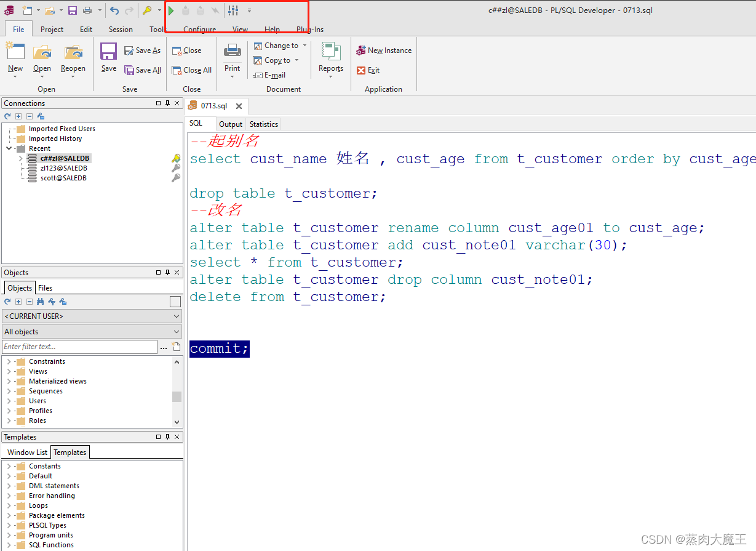Image resolution: width=756 pixels, height=551 pixels.
Task: Open the Edit ribbon tab
Action: click(x=86, y=29)
